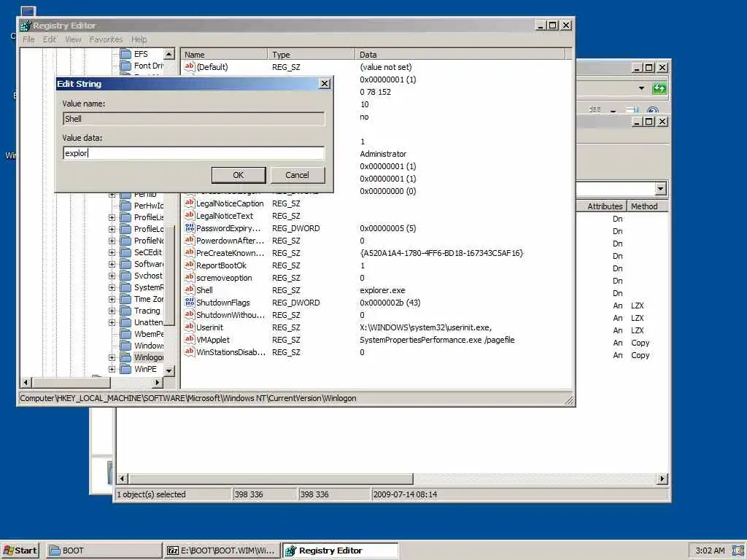The image size is (747, 560).
Task: Click Registry Editor taskbar button
Action: (340, 551)
